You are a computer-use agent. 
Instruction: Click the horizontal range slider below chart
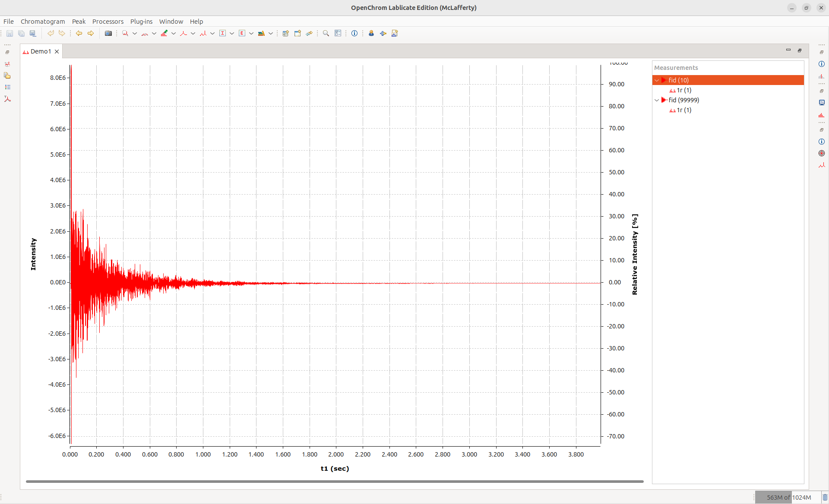[x=335, y=481]
